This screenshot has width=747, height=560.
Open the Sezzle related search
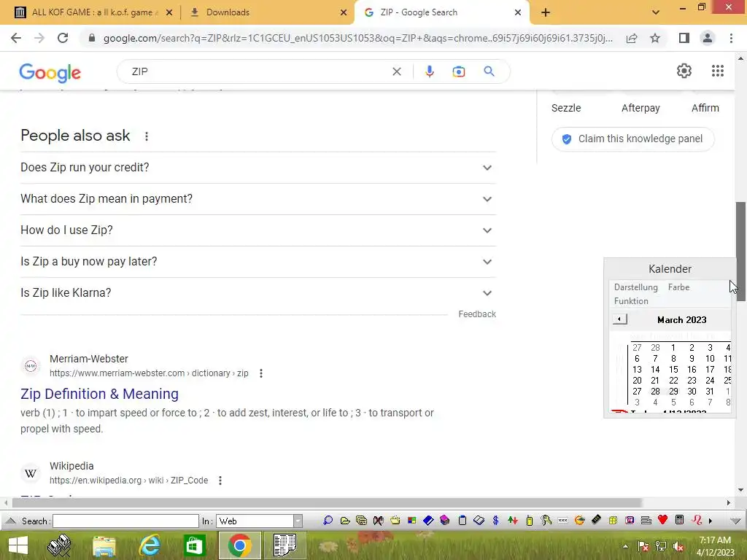(566, 108)
